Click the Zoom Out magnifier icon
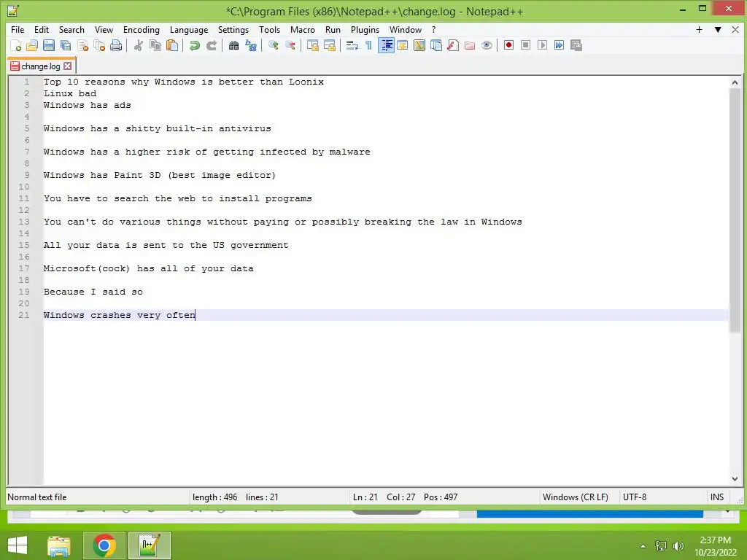This screenshot has width=747, height=560. coord(290,45)
